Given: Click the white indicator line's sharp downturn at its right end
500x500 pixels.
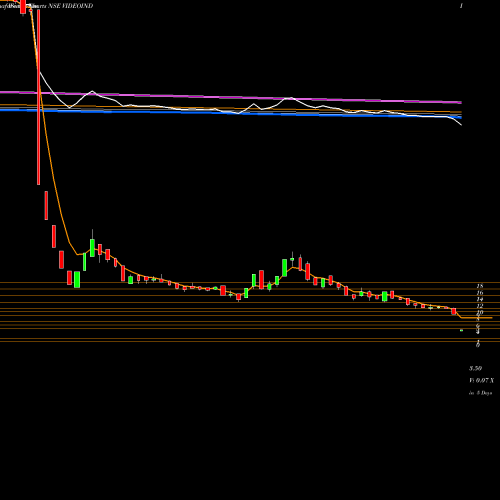Looking at the screenshot, I should coord(457,122).
